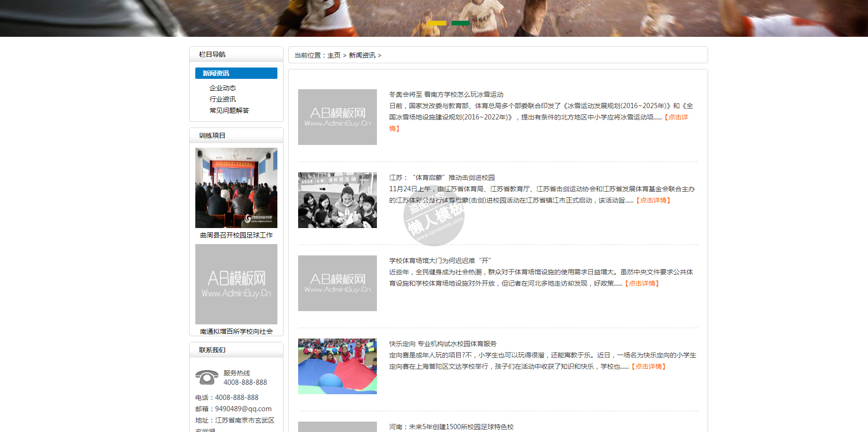This screenshot has height=432, width=868.
Task: Click 点击详情 for the 江苏 fencing article
Action: (653, 200)
